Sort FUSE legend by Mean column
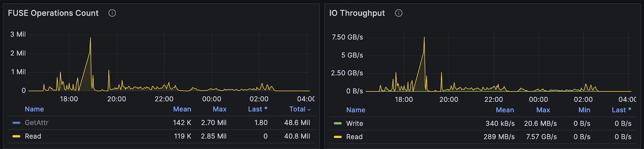 182,109
